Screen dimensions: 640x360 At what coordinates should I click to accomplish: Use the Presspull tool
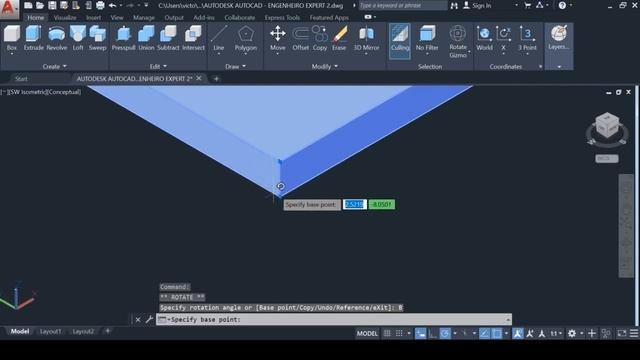coord(123,38)
